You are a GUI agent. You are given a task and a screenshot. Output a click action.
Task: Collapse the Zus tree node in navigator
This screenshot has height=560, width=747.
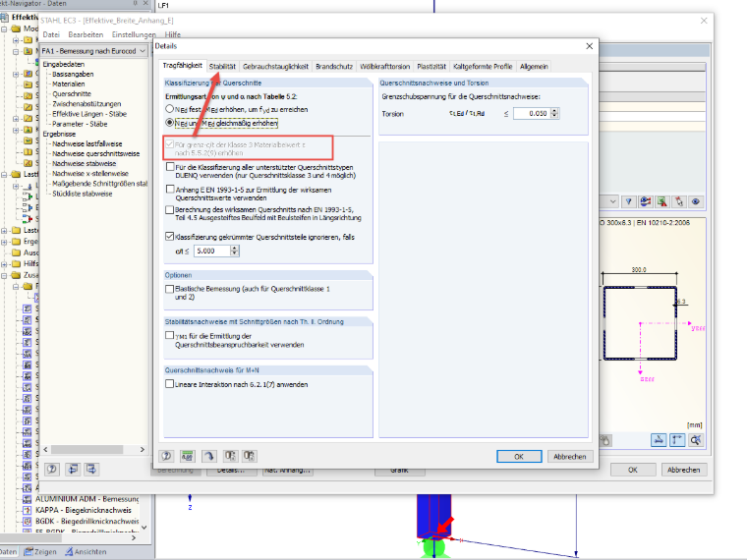pos(4,275)
